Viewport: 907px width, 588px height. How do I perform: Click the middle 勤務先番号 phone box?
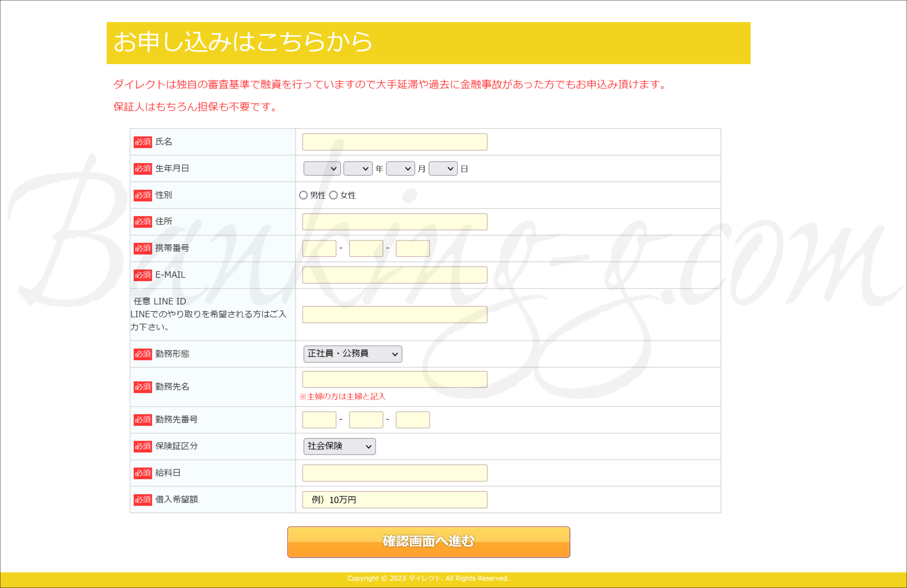tap(366, 420)
